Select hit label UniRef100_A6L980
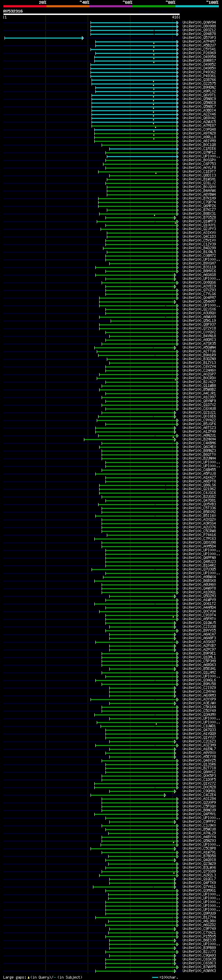 (x=199, y=921)
